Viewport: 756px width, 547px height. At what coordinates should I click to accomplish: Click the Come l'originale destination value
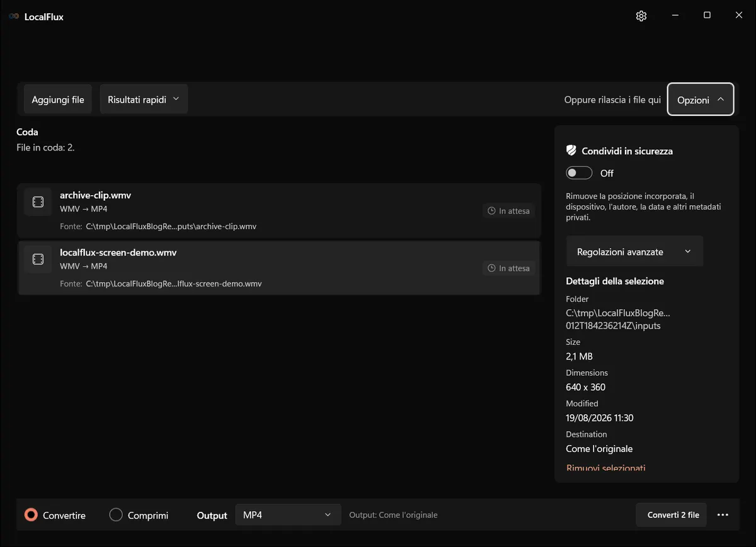click(599, 449)
